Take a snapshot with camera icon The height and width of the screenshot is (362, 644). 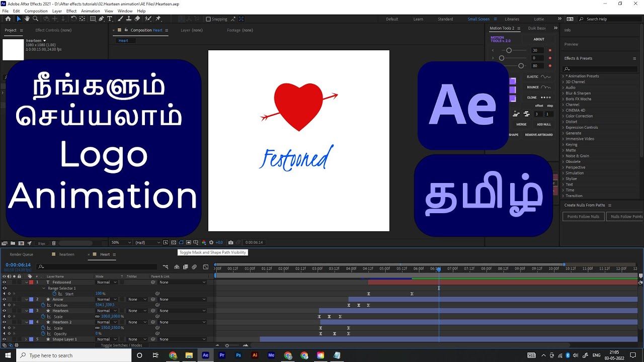point(231,242)
